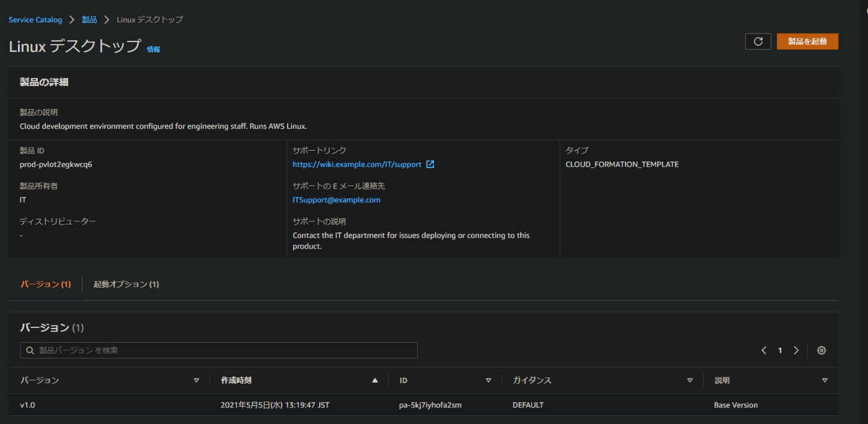Navigate to the 製品 breadcrumb link

click(89, 20)
